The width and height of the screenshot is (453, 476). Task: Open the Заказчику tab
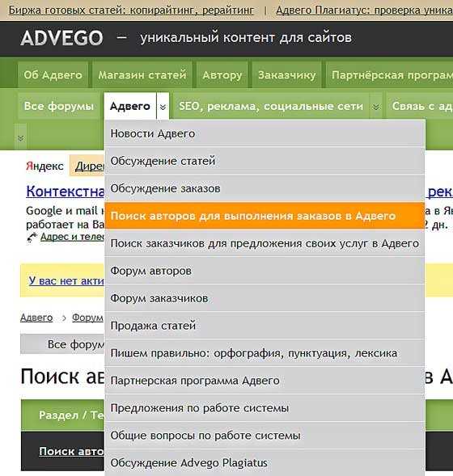pos(287,74)
